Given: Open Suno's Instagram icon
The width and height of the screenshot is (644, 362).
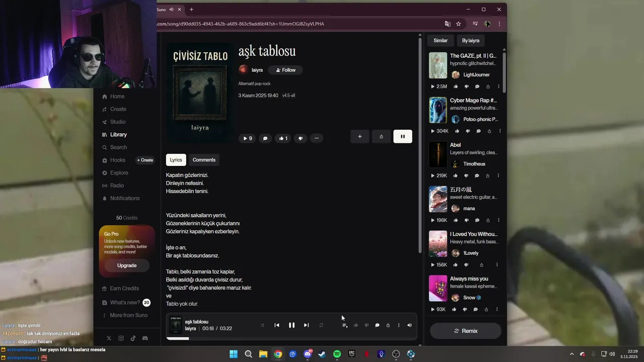Looking at the screenshot, I should [121, 338].
